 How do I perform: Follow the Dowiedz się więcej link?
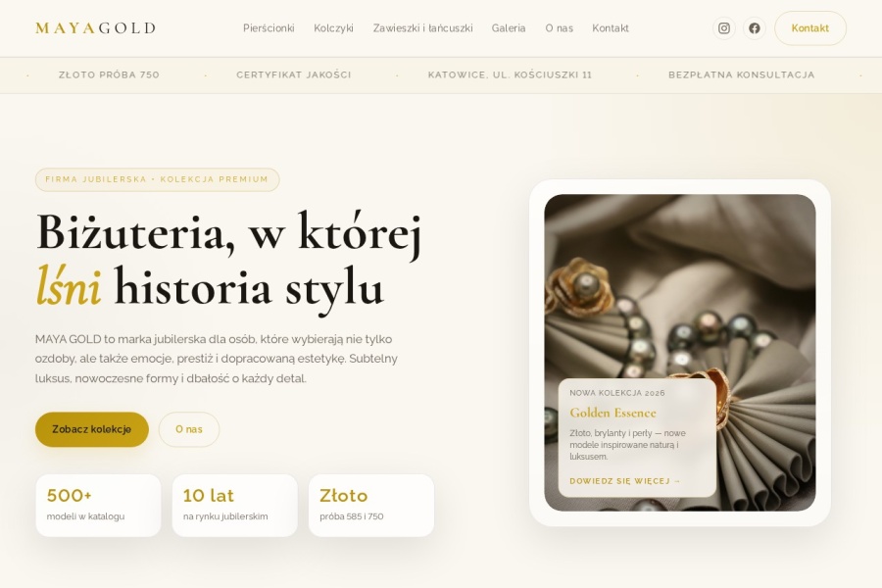(x=625, y=481)
